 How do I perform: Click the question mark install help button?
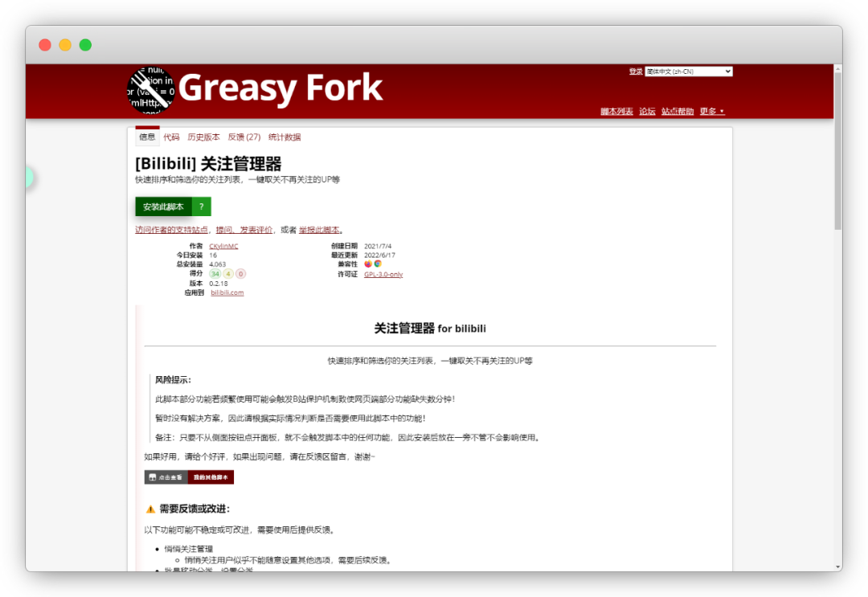202,206
